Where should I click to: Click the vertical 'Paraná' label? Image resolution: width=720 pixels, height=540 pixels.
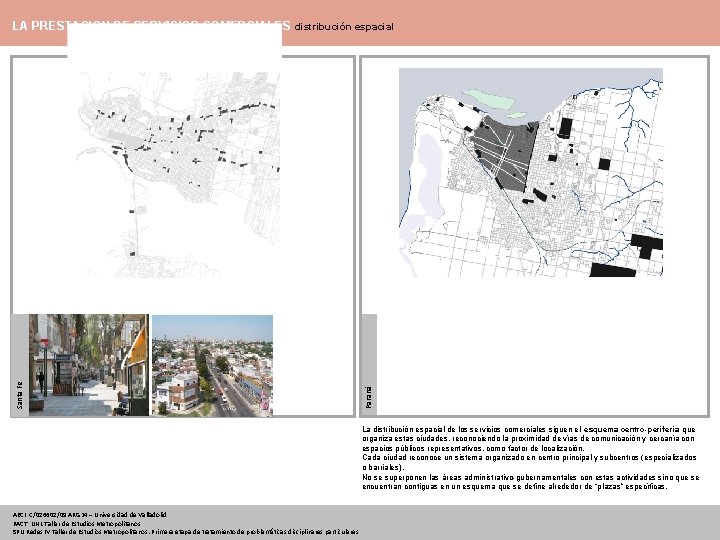coord(369,398)
